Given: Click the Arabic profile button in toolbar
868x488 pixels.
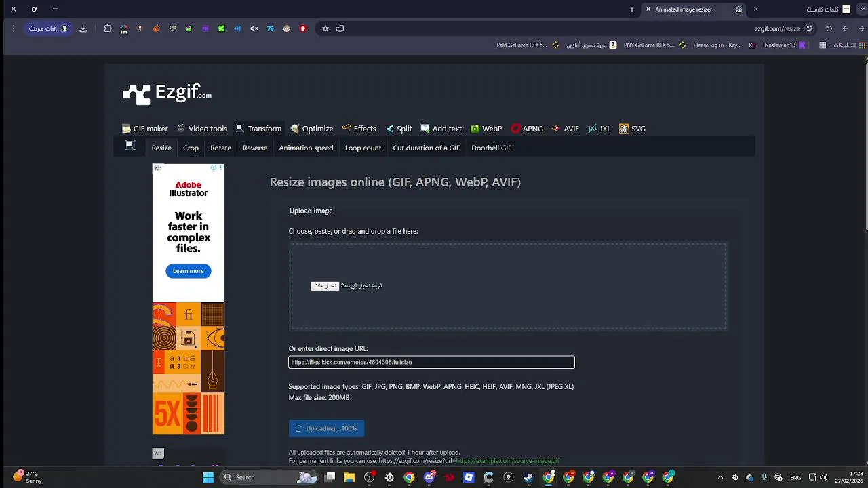Looking at the screenshot, I should tap(48, 28).
